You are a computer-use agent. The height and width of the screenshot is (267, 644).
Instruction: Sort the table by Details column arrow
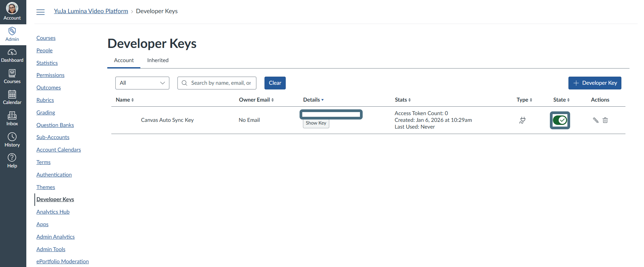tap(323, 100)
